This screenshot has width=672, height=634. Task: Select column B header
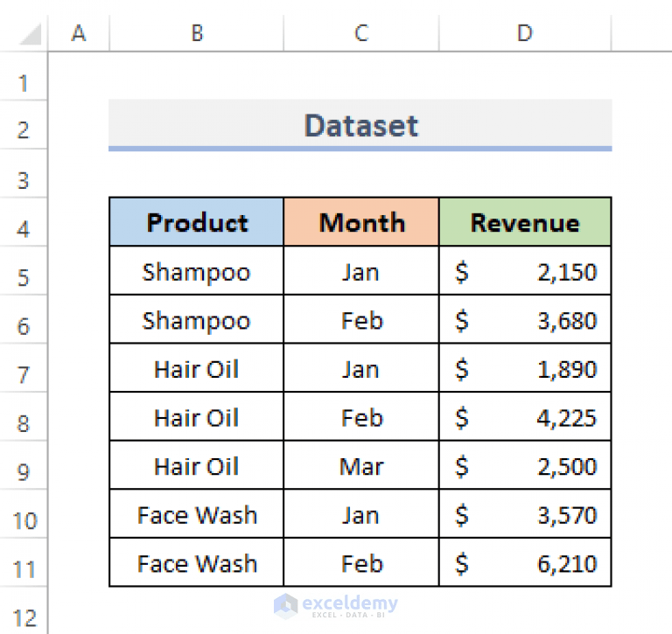pos(197,33)
